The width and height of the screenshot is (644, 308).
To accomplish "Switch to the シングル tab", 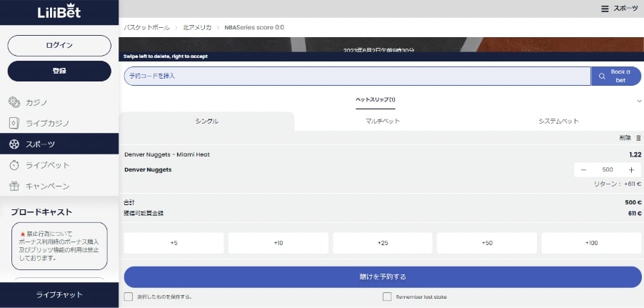I will click(206, 121).
